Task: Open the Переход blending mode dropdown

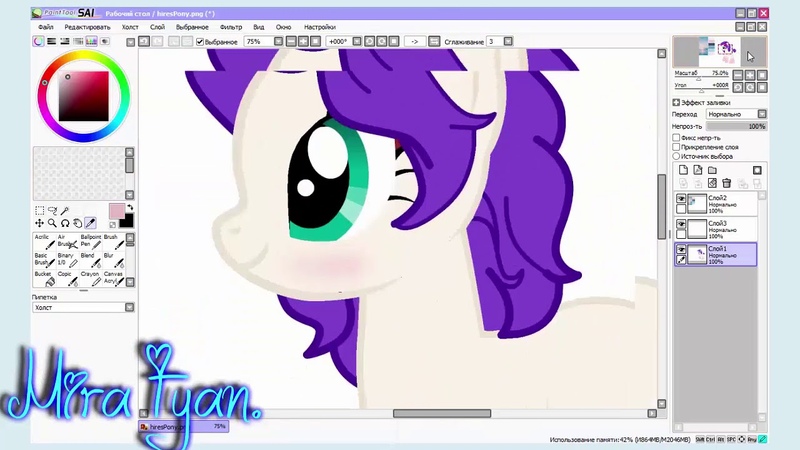Action: (x=762, y=114)
